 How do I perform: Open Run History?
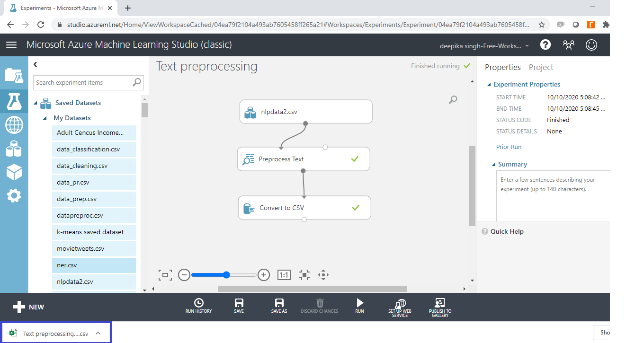pyautogui.click(x=199, y=306)
